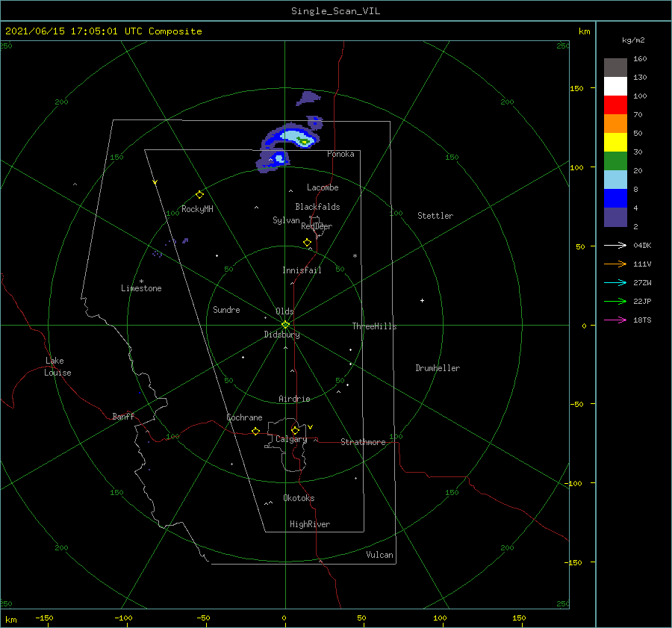Click the Cochrane label
Screen dimensions: 672x628
[244, 417]
